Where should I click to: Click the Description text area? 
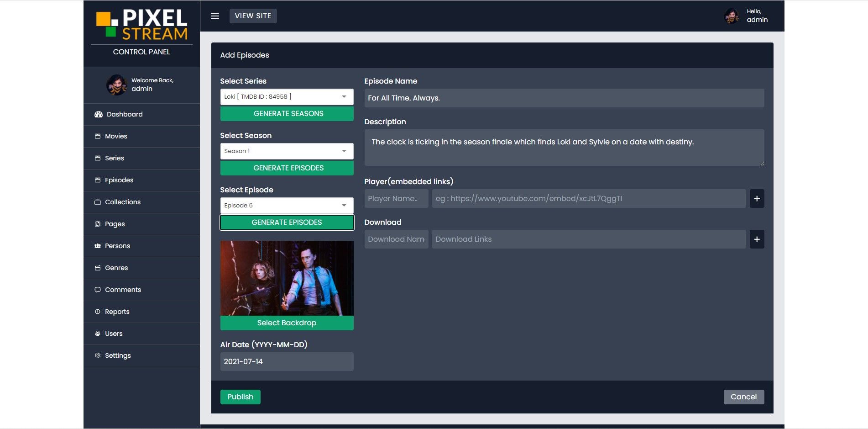coord(564,148)
